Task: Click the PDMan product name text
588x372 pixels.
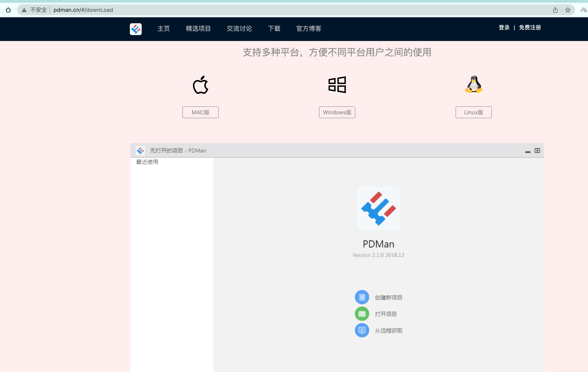Action: point(379,244)
